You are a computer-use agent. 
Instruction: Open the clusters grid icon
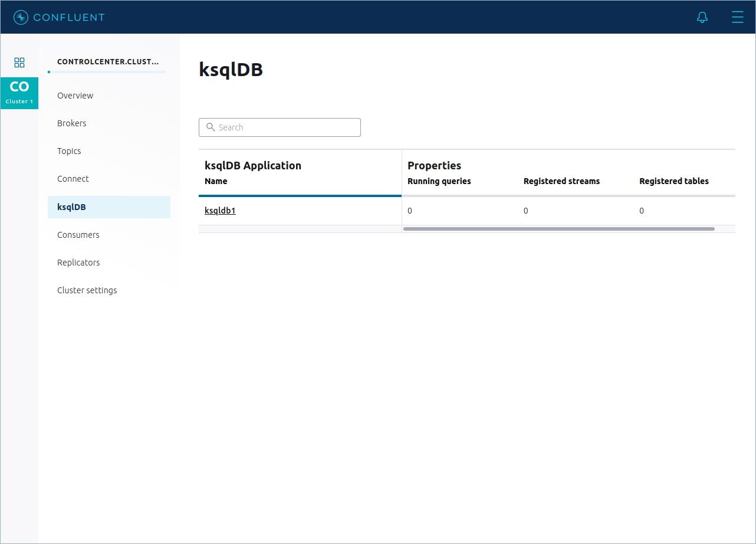click(19, 63)
